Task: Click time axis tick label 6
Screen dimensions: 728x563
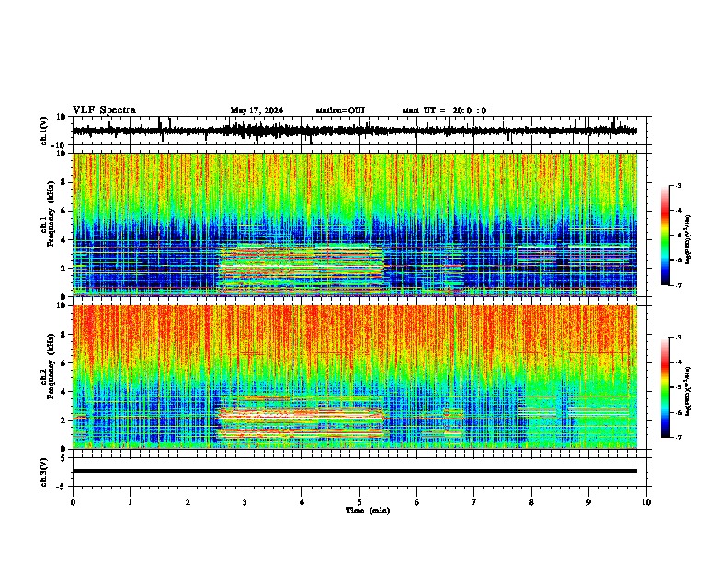Action: (417, 502)
